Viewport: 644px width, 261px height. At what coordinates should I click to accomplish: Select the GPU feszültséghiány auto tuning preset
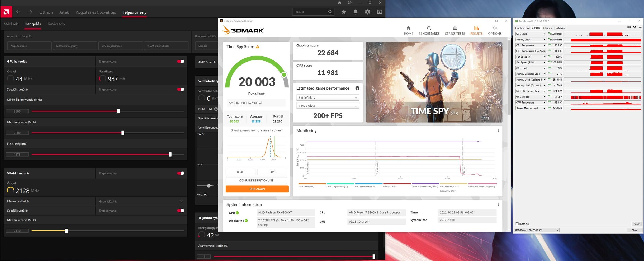pyautogui.click(x=75, y=46)
